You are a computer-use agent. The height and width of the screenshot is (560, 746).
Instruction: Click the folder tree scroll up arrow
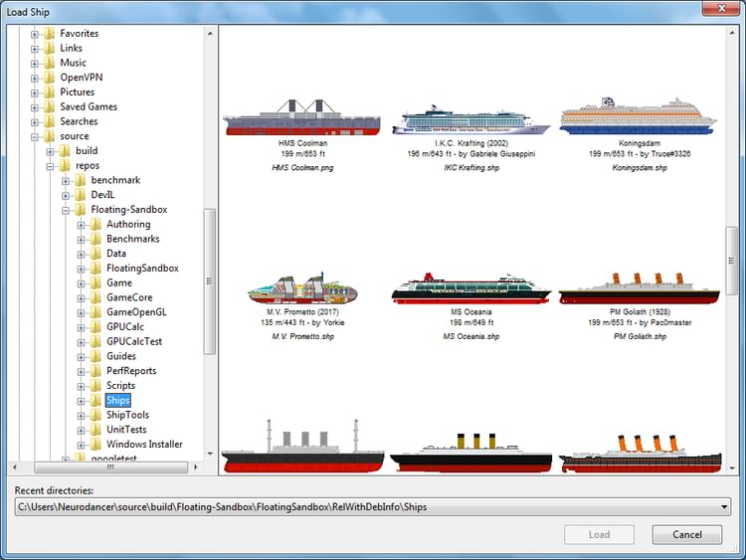210,34
